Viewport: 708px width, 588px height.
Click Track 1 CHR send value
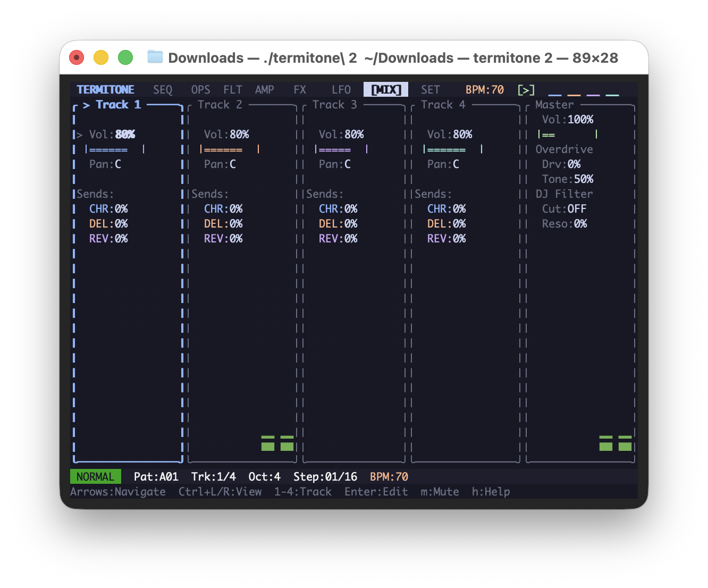pos(121,209)
